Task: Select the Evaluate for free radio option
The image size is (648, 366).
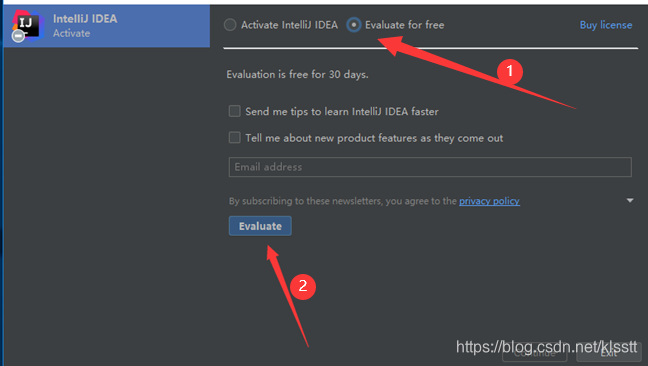Action: tap(354, 25)
